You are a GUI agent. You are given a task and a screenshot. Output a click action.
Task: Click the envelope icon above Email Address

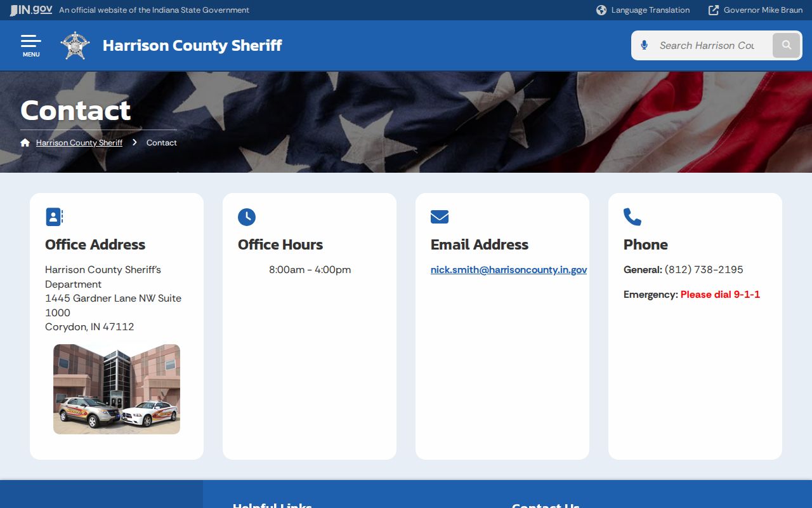tap(440, 217)
